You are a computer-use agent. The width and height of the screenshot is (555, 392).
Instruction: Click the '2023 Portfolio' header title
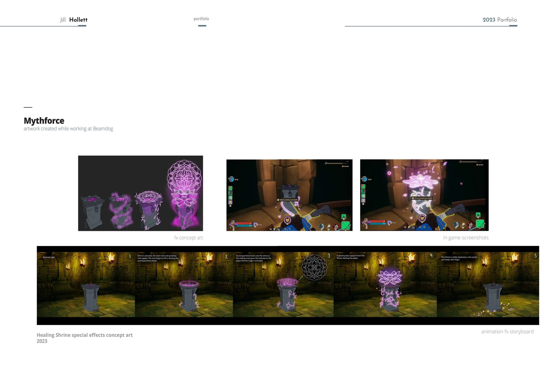(x=500, y=20)
